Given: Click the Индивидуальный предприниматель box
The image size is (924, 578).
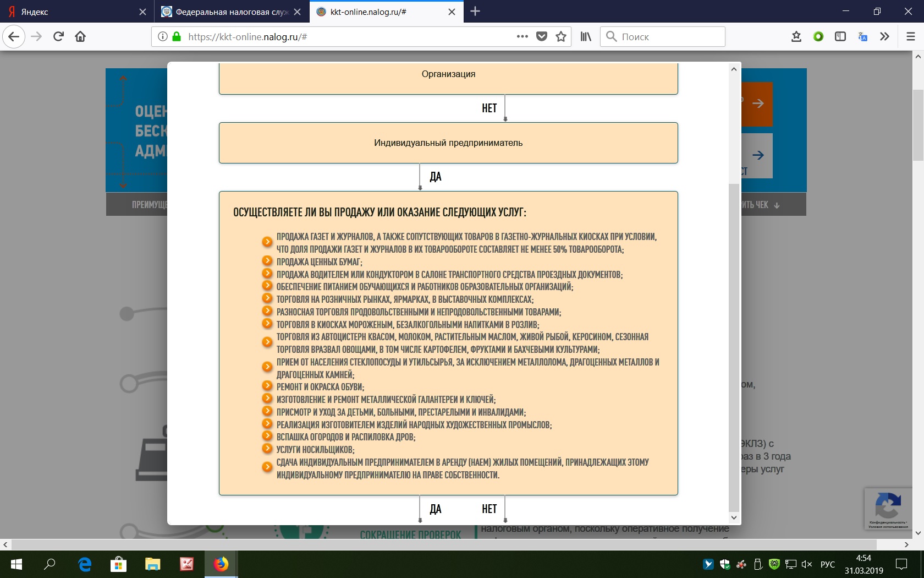Looking at the screenshot, I should coord(448,143).
